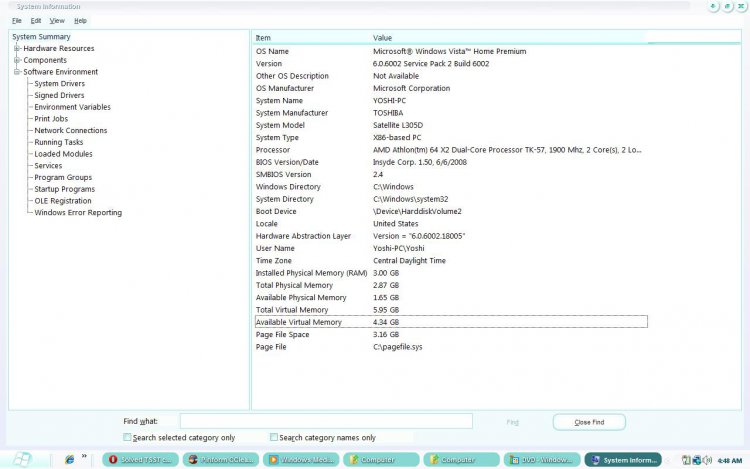Viewport: 750px width, 469px height.
Task: Select the BIOS Version/Date row
Action: click(451, 162)
